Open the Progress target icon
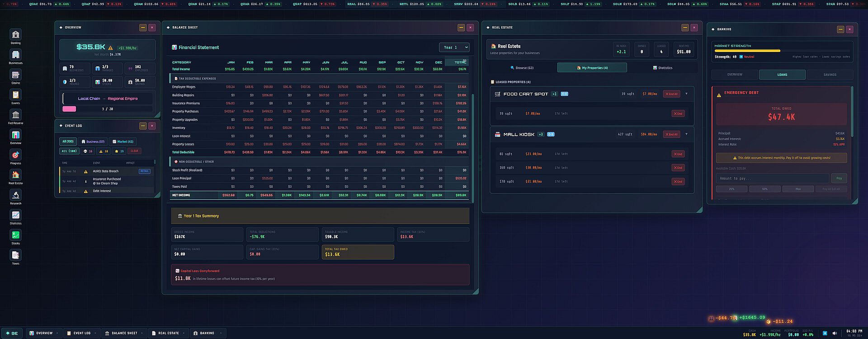This screenshot has height=339, width=868. coord(15,155)
